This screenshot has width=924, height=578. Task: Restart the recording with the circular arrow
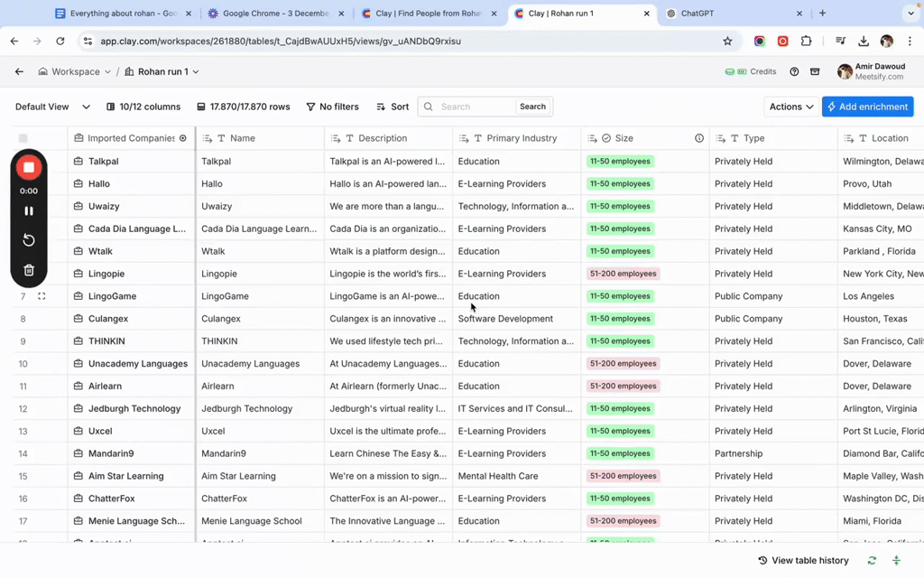29,240
